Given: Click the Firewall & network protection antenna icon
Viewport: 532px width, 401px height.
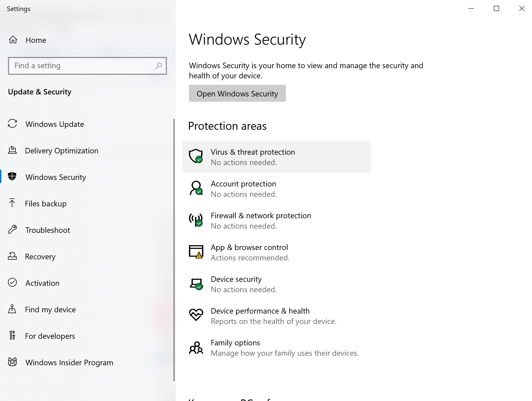Looking at the screenshot, I should 196,220.
